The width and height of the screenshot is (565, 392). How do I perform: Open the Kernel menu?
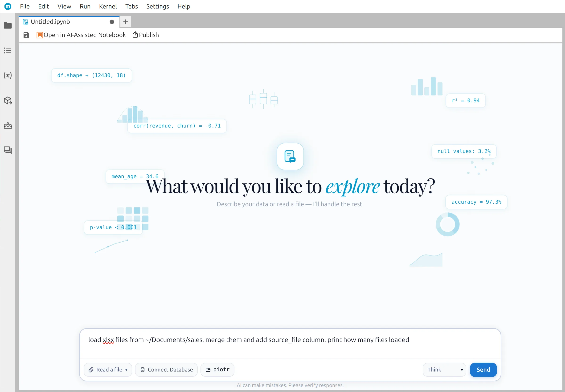pyautogui.click(x=108, y=6)
